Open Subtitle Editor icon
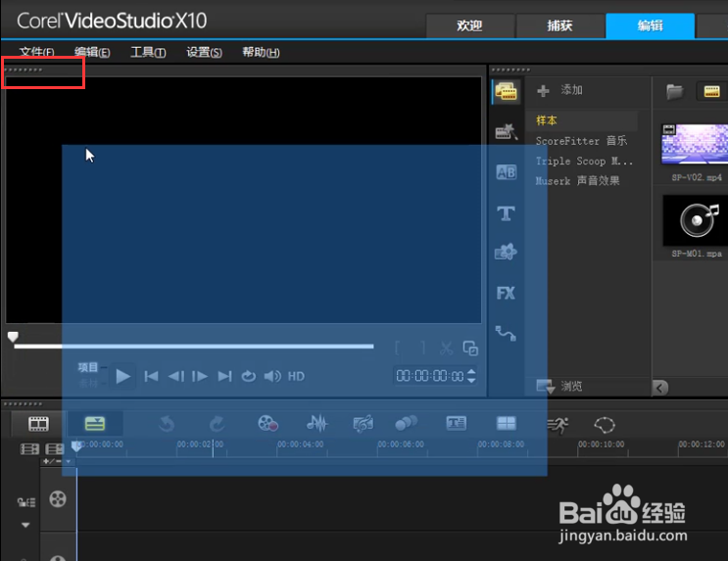 click(456, 423)
